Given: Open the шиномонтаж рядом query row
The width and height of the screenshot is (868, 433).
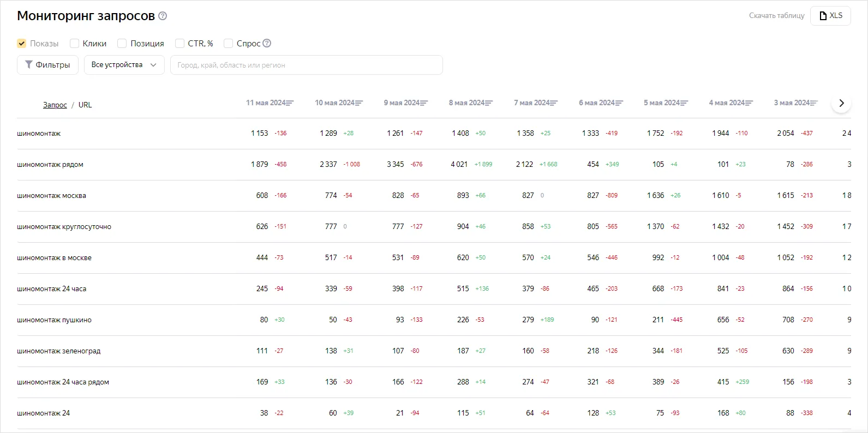Looking at the screenshot, I should point(50,165).
